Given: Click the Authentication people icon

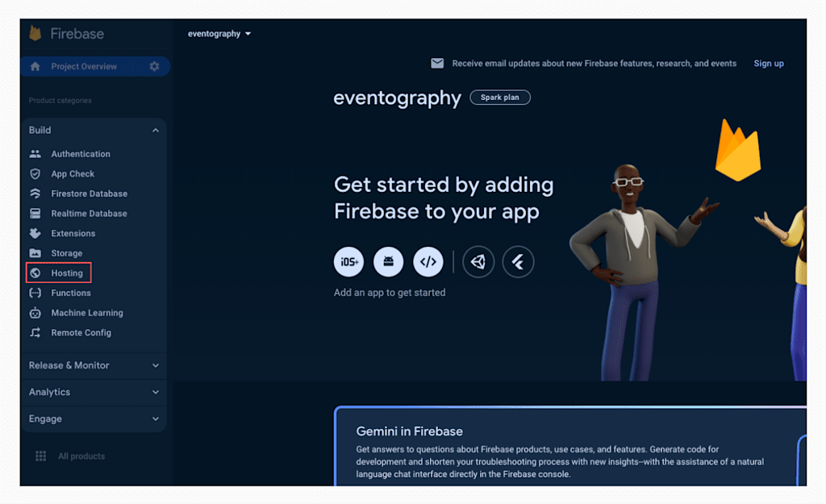Looking at the screenshot, I should [x=35, y=154].
